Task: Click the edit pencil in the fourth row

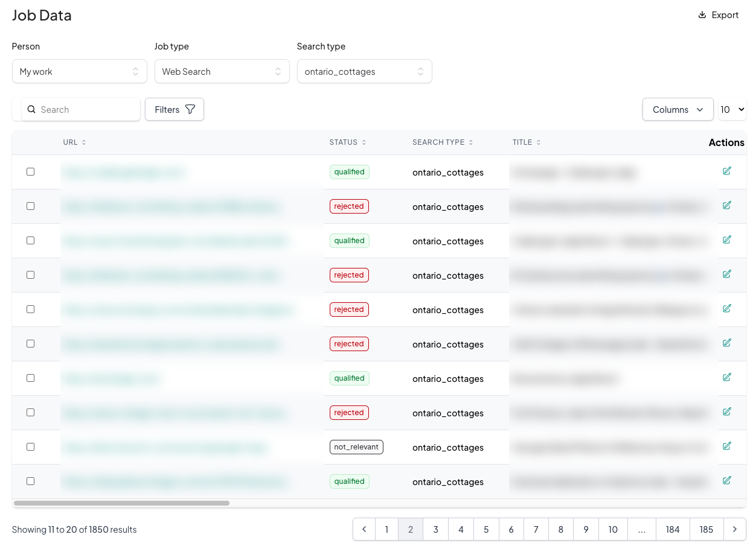Action: point(726,274)
